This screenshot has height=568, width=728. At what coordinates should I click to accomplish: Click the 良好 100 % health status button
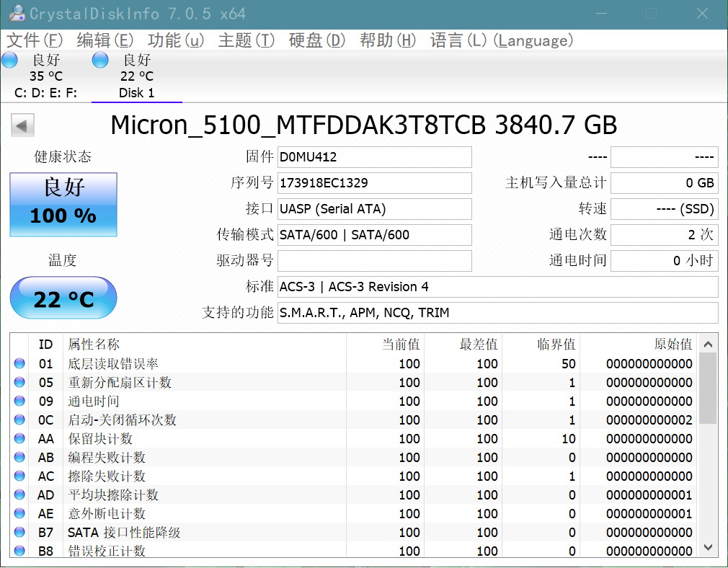[63, 204]
